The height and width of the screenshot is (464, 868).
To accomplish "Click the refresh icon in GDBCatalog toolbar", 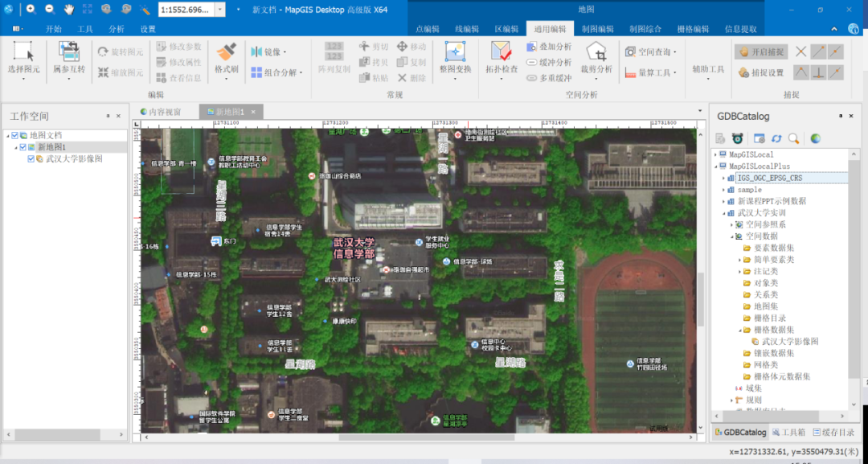I will coord(776,138).
